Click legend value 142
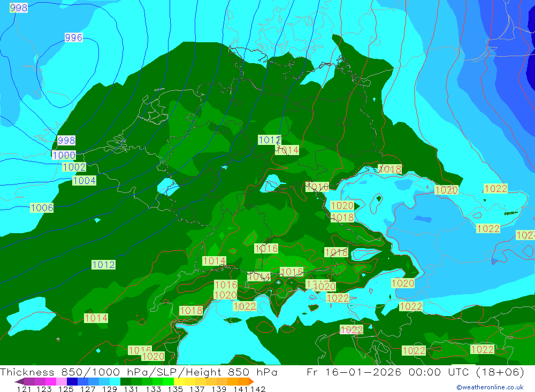535x392 pixels. [x=258, y=389]
